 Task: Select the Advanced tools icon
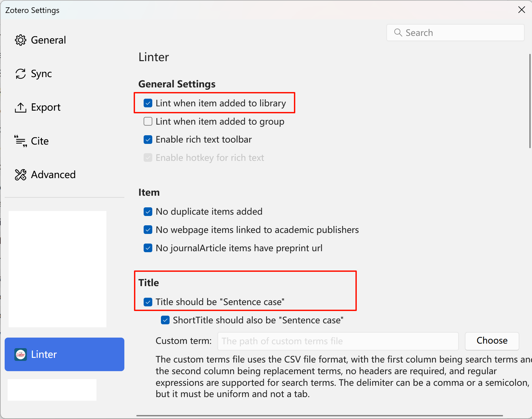[x=20, y=174]
